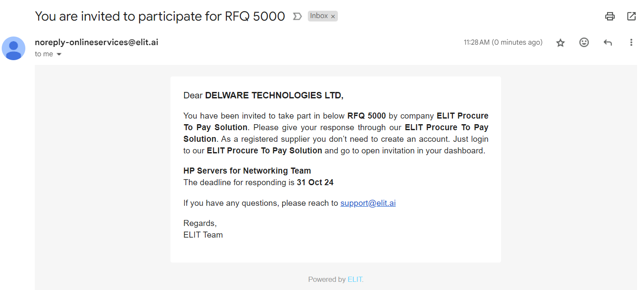Expand recipient details arrow next to "to me"
Viewport: 644px width, 290px height.
pos(59,54)
